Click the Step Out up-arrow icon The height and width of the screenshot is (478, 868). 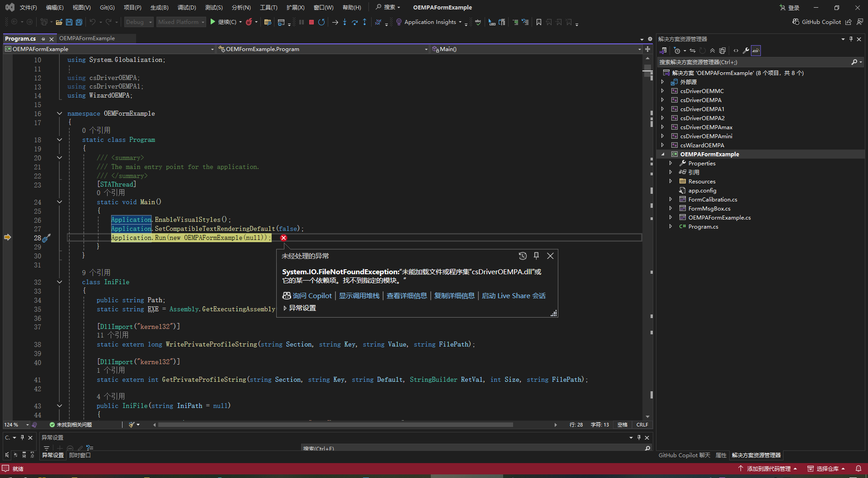click(364, 22)
